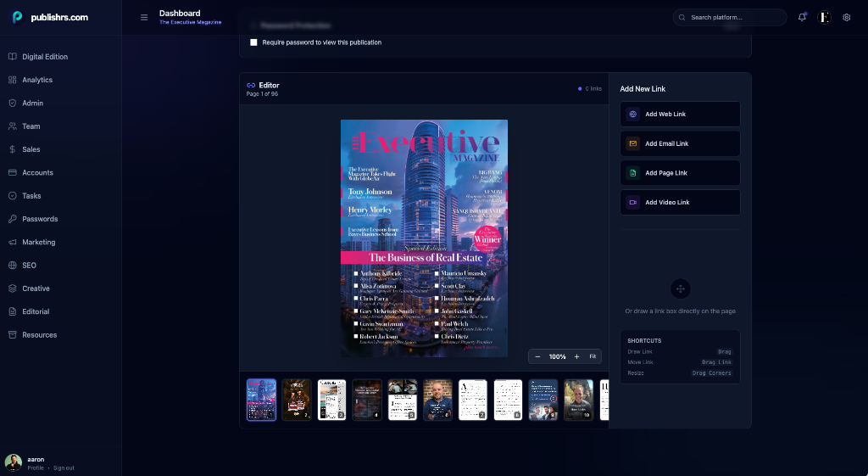
Task: Click the publishrs.com logo icon
Action: click(x=18, y=17)
